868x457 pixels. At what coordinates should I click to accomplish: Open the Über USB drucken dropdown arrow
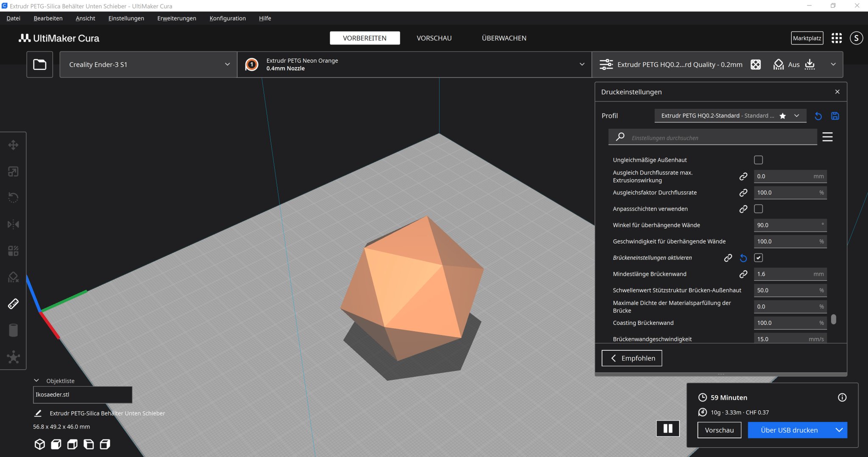tap(839, 430)
